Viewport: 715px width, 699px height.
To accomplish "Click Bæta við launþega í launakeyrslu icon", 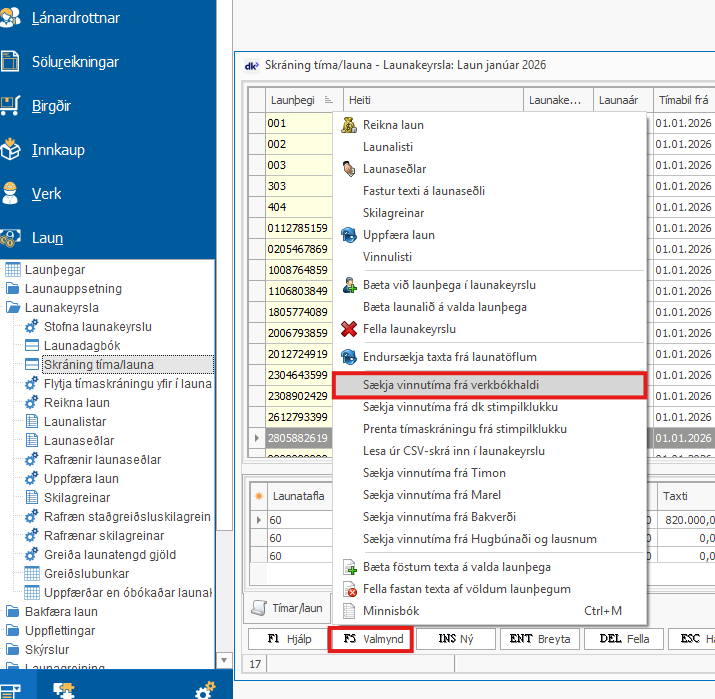I will click(x=349, y=285).
